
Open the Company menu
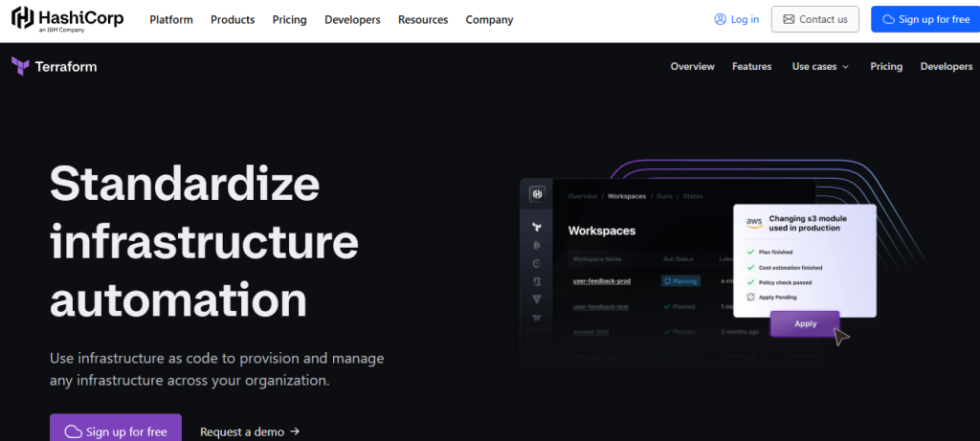point(489,19)
